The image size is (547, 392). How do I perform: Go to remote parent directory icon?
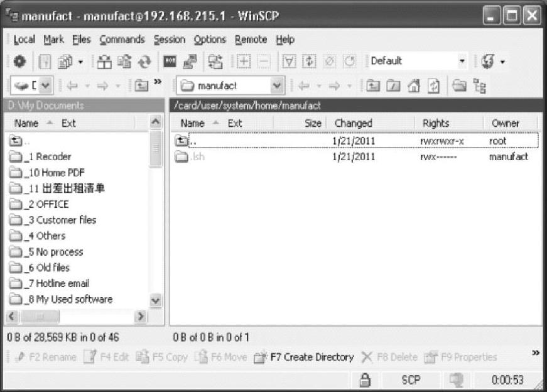[372, 85]
